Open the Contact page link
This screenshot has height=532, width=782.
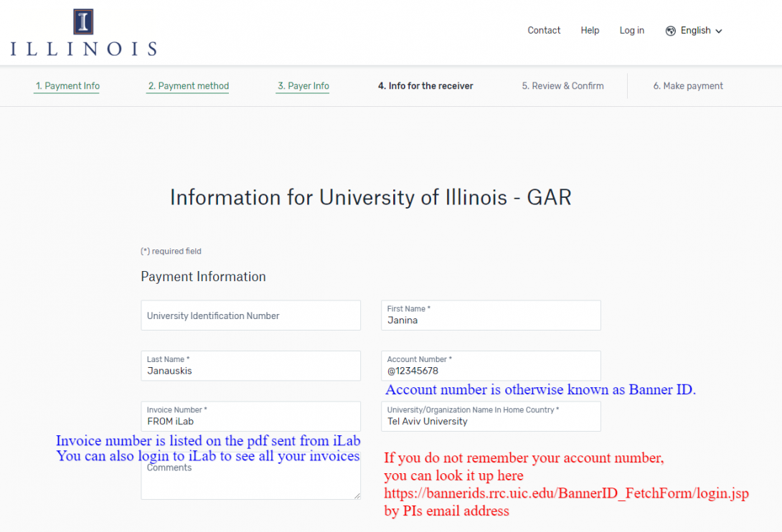(x=544, y=30)
